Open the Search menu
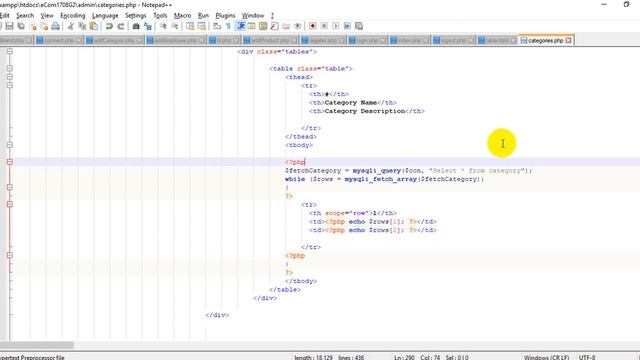 click(25, 16)
